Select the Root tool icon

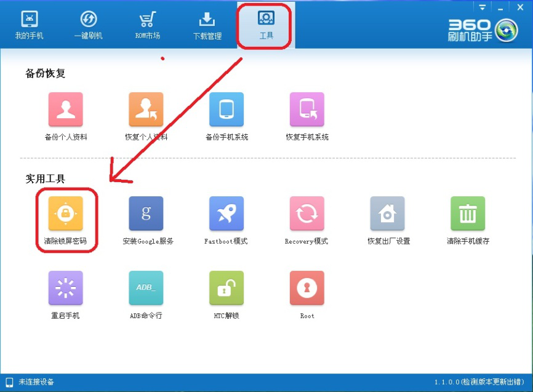307,287
